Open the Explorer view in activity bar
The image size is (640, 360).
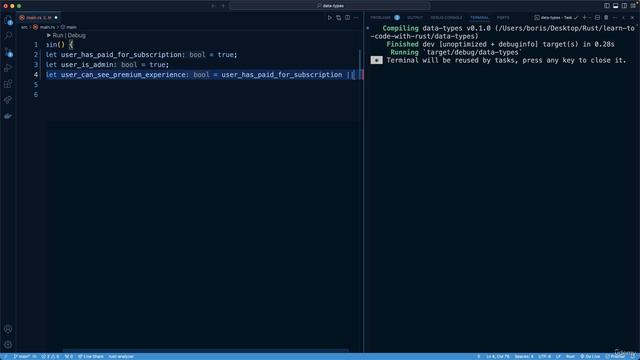click(8, 20)
